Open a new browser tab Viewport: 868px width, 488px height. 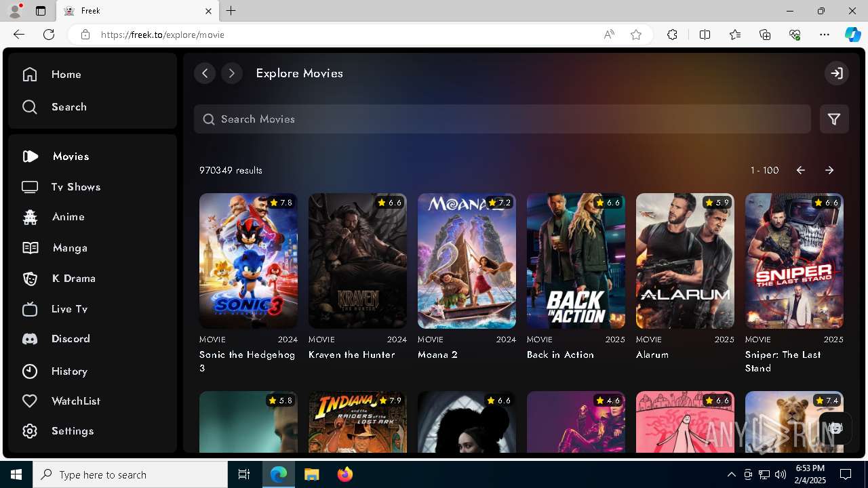point(231,11)
